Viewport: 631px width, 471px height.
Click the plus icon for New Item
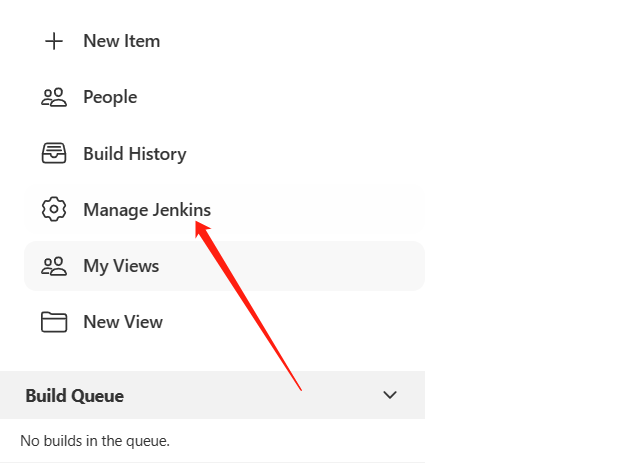coord(54,41)
